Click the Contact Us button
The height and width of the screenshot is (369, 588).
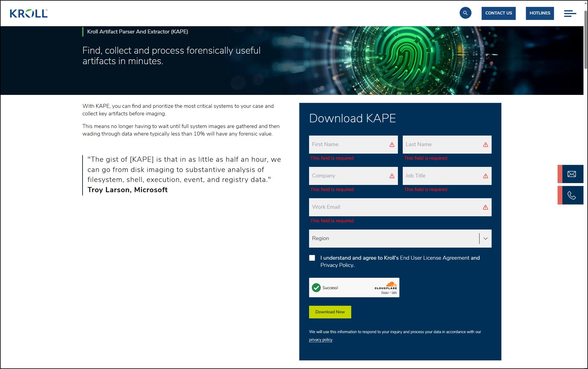[x=499, y=13]
